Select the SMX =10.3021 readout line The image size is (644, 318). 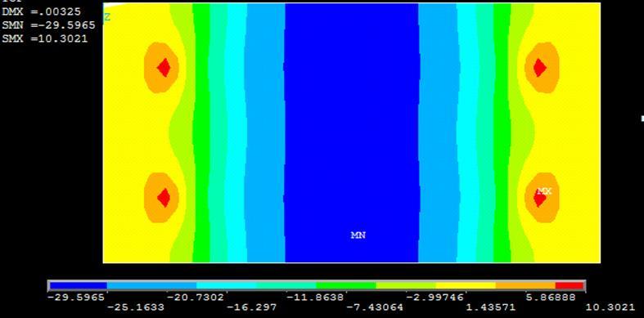coord(45,38)
